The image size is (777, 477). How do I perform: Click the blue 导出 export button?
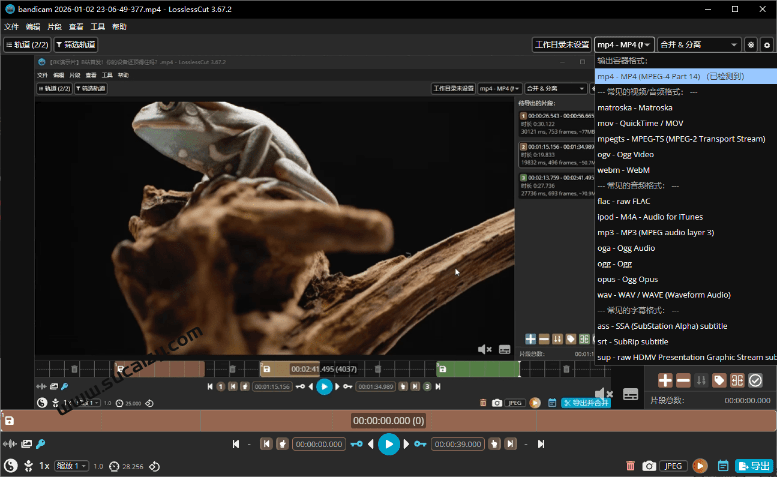[755, 466]
